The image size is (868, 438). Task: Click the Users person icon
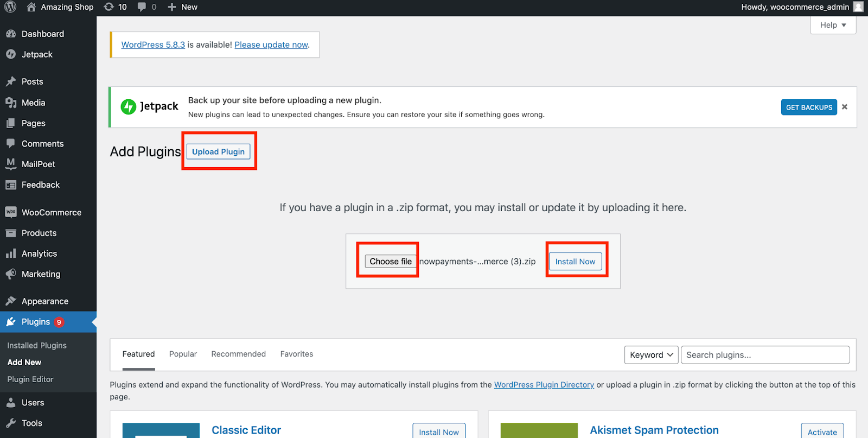pyautogui.click(x=11, y=403)
